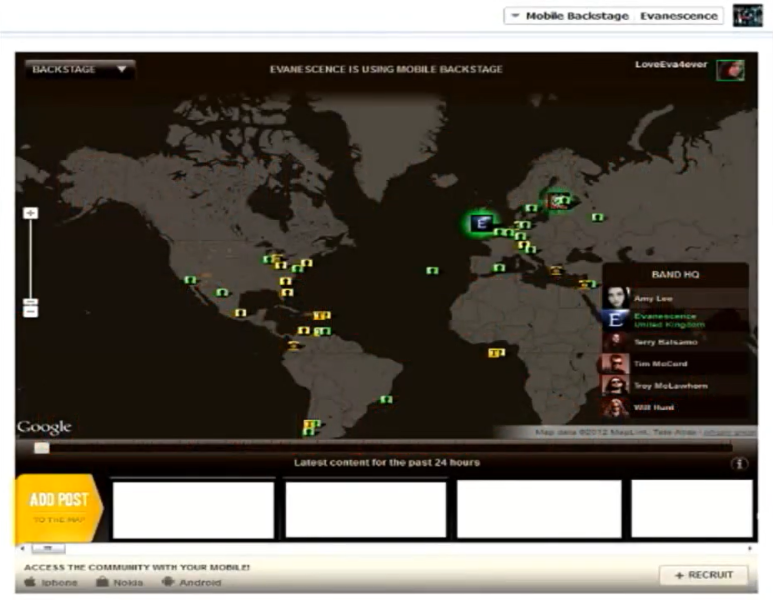Expand the Mobile Backstage Evanescence selector

coord(614,16)
